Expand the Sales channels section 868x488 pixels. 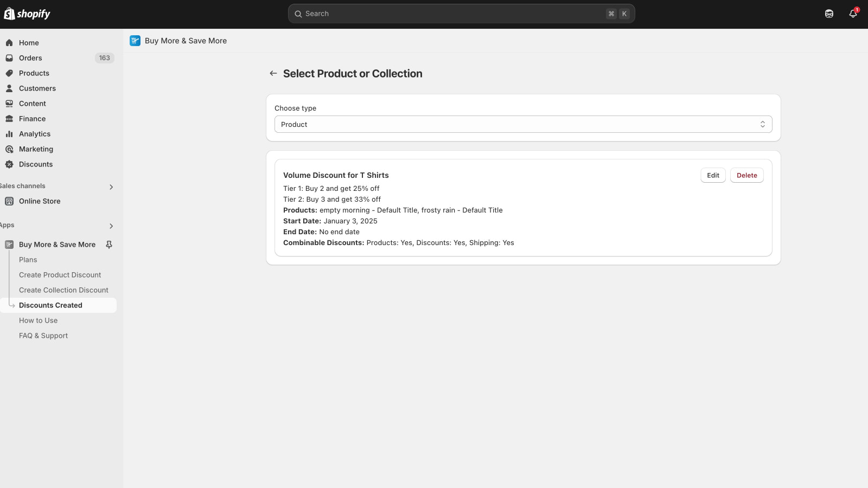pos(111,187)
